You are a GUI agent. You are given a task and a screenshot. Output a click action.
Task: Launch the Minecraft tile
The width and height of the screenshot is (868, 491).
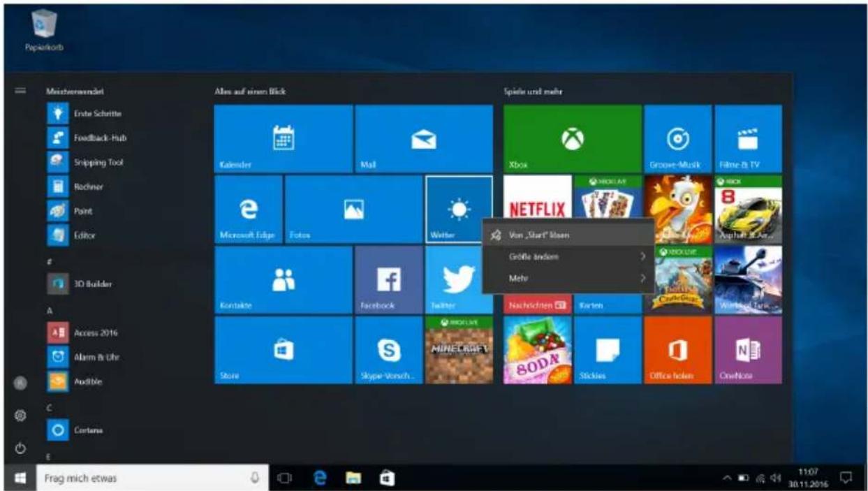(x=459, y=349)
